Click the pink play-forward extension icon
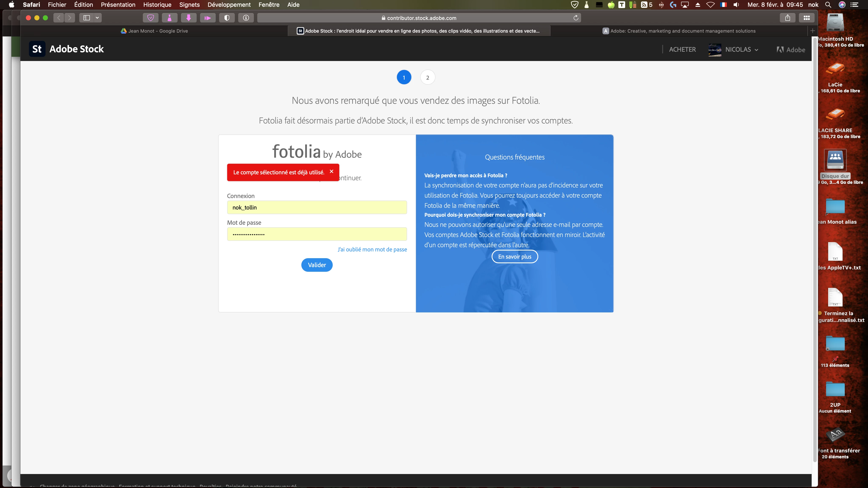 click(207, 18)
